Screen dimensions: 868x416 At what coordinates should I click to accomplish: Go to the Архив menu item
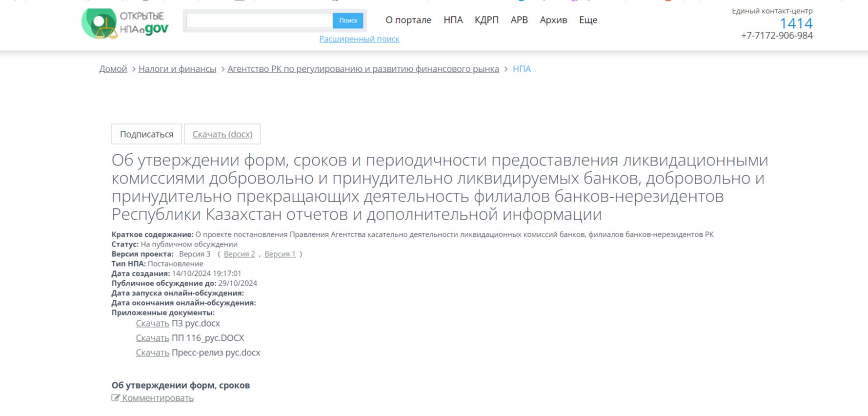pyautogui.click(x=553, y=20)
